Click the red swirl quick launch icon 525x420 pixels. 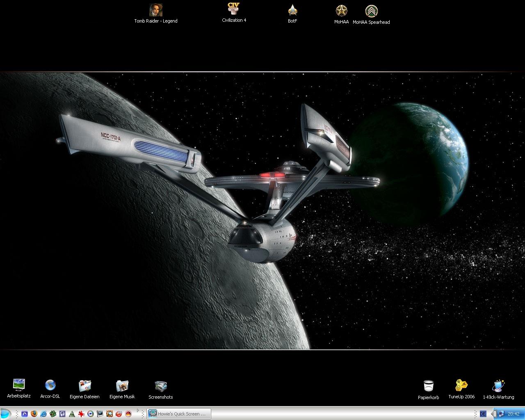[119, 414]
